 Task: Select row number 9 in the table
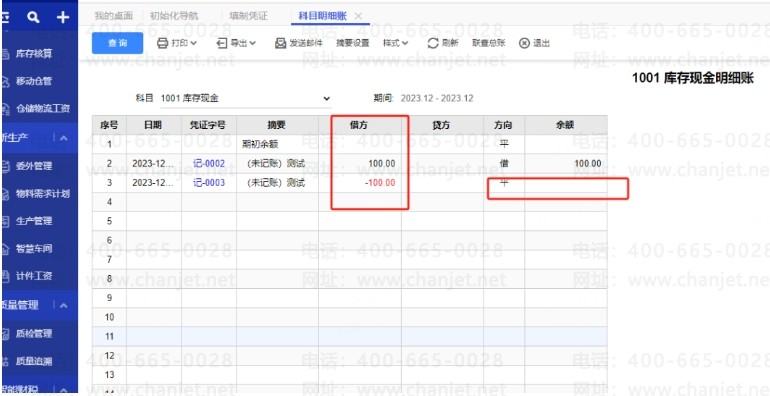point(110,298)
